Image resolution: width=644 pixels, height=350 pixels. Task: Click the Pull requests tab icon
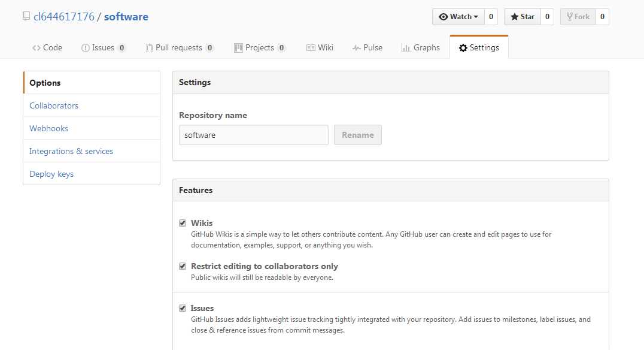tap(149, 48)
